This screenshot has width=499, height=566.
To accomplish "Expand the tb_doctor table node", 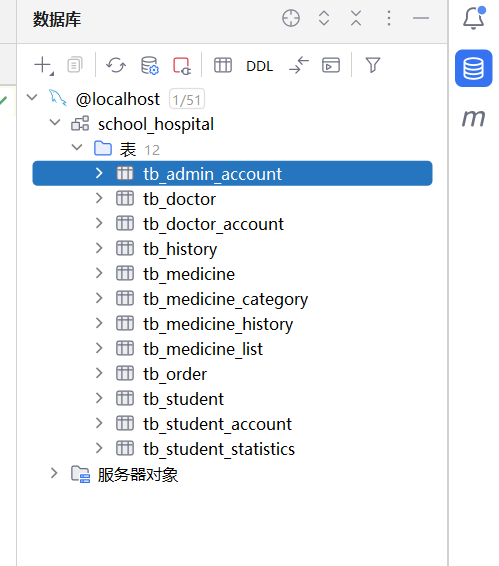I will tap(99, 198).
